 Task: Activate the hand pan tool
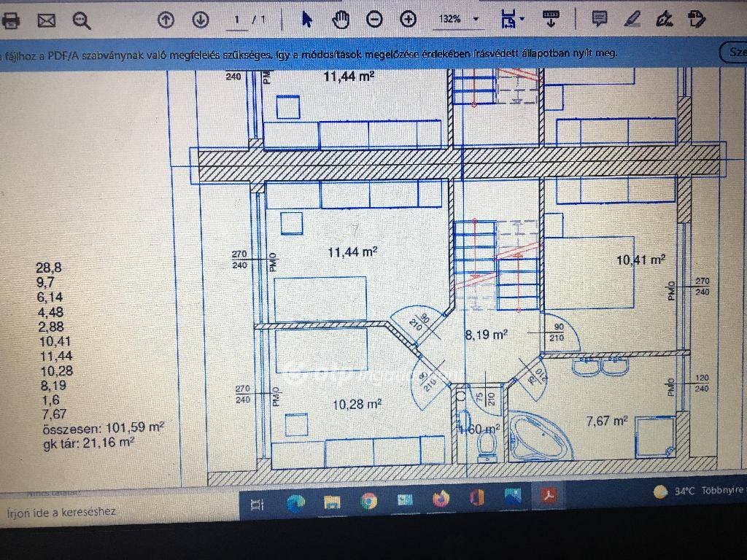[341, 20]
